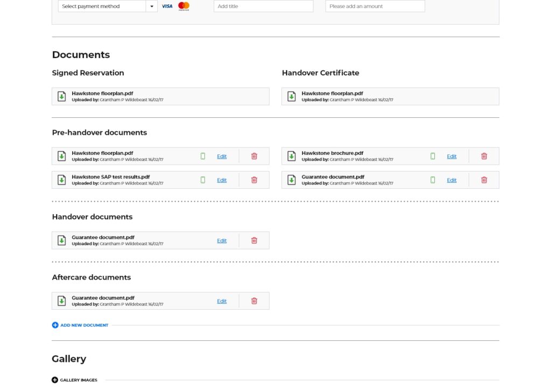Image resolution: width=551 pixels, height=392 pixels.
Task: Download Hawkstone brochure.pdf file icon
Action: point(292,156)
